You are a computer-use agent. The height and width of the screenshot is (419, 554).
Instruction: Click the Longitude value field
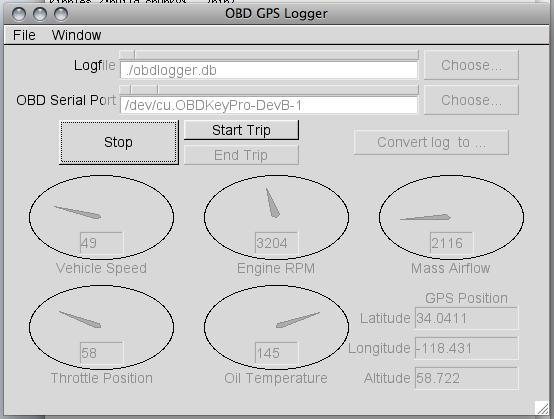[x=466, y=348]
